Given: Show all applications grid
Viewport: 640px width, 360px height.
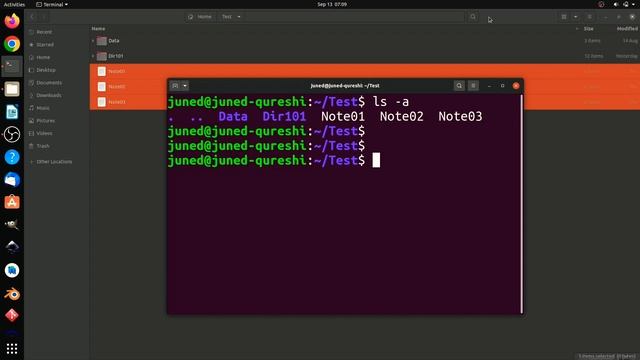Looking at the screenshot, I should pos(12,348).
